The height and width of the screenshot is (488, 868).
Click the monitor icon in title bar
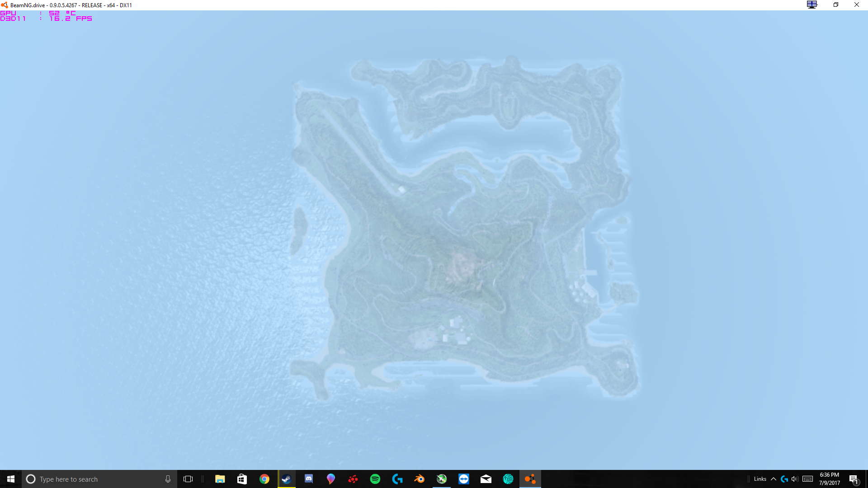[812, 5]
